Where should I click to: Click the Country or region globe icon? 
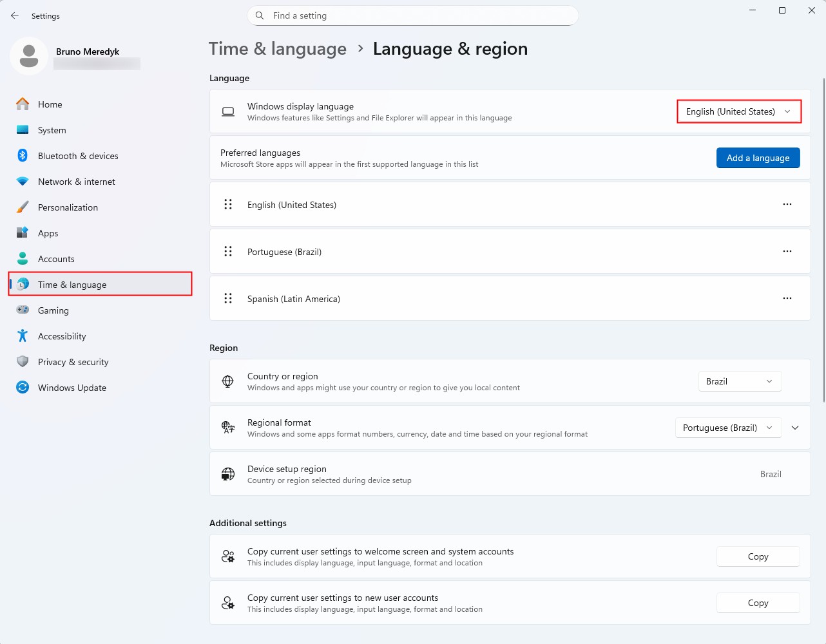tap(228, 381)
